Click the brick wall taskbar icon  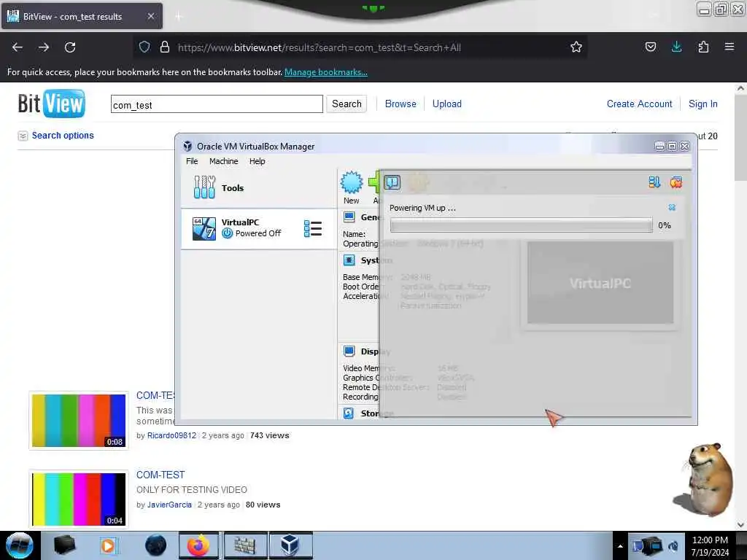click(245, 545)
